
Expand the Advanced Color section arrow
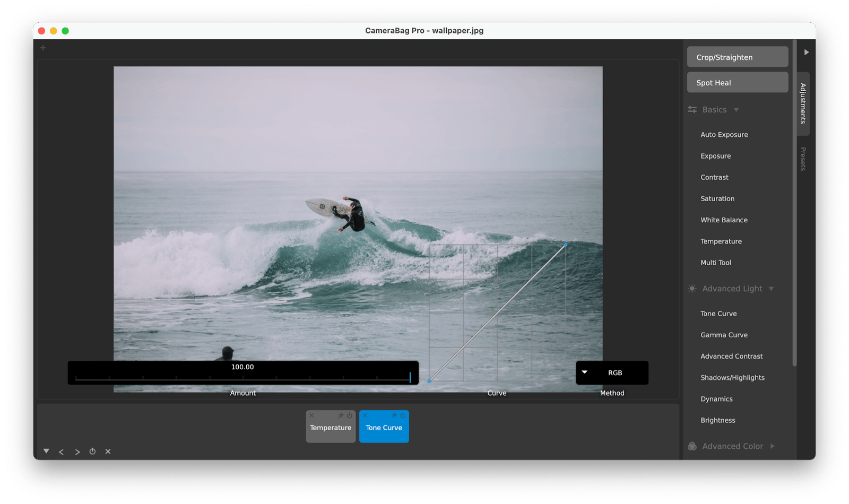[x=772, y=446]
